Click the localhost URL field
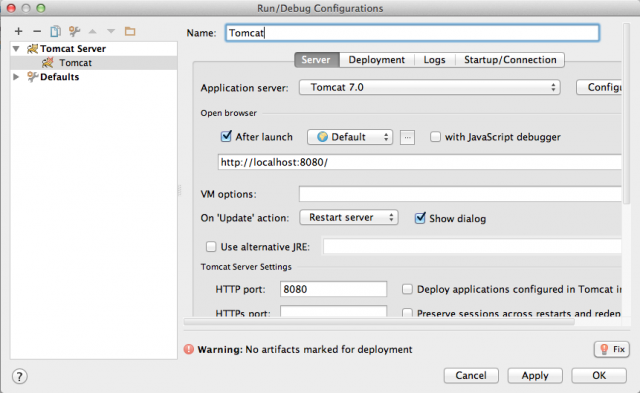 click(x=420, y=162)
